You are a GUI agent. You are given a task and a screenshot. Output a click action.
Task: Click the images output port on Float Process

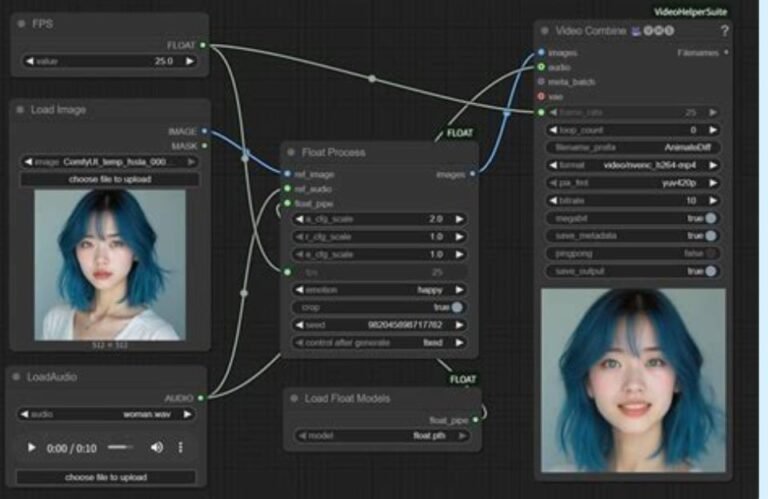click(473, 174)
